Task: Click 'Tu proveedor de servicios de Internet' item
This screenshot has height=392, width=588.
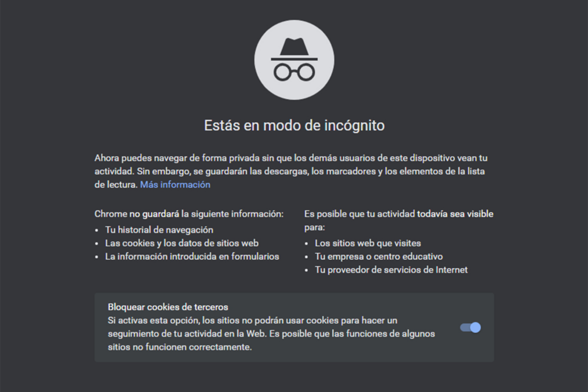Action: tap(391, 270)
